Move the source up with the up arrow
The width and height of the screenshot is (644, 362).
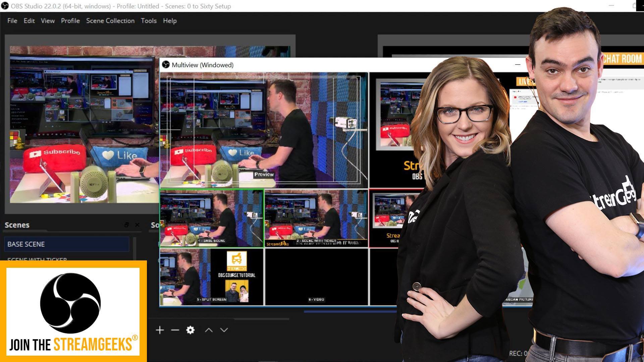pos(209,330)
